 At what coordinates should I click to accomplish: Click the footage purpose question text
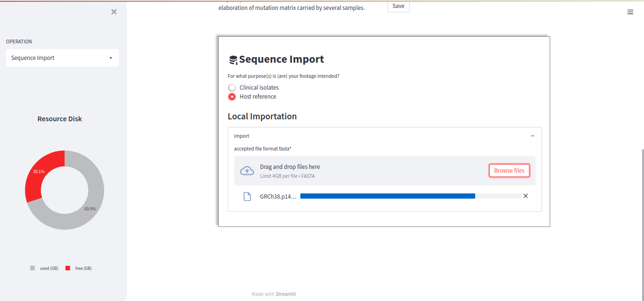click(283, 76)
